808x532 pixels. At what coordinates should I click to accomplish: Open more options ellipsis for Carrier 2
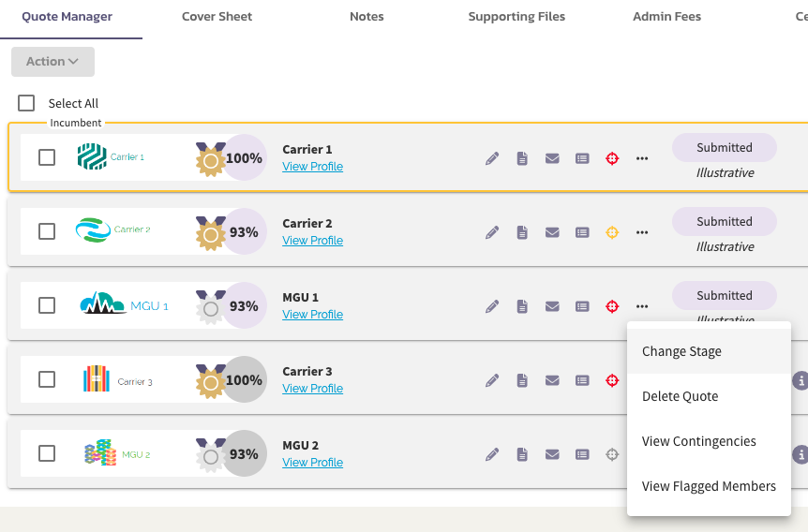tap(642, 232)
